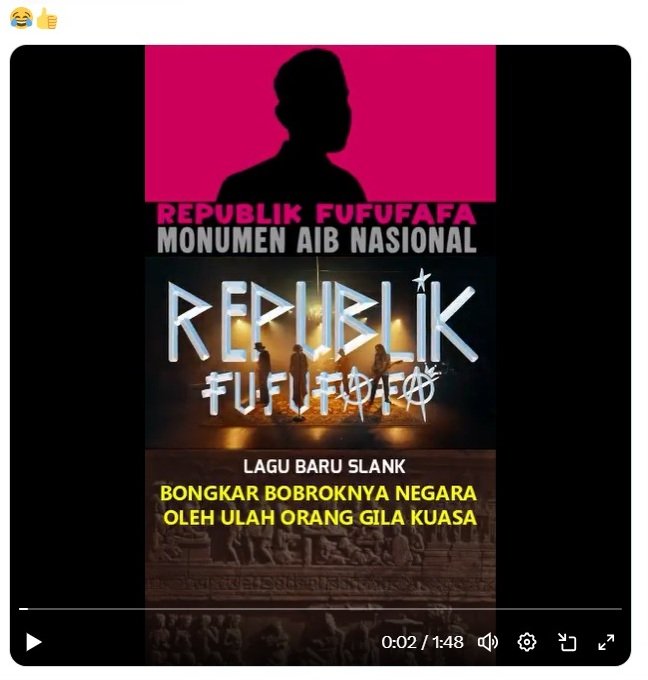The width and height of the screenshot is (648, 680).
Task: Click the MONUMEN AIB NASIONAL text
Action: [317, 240]
